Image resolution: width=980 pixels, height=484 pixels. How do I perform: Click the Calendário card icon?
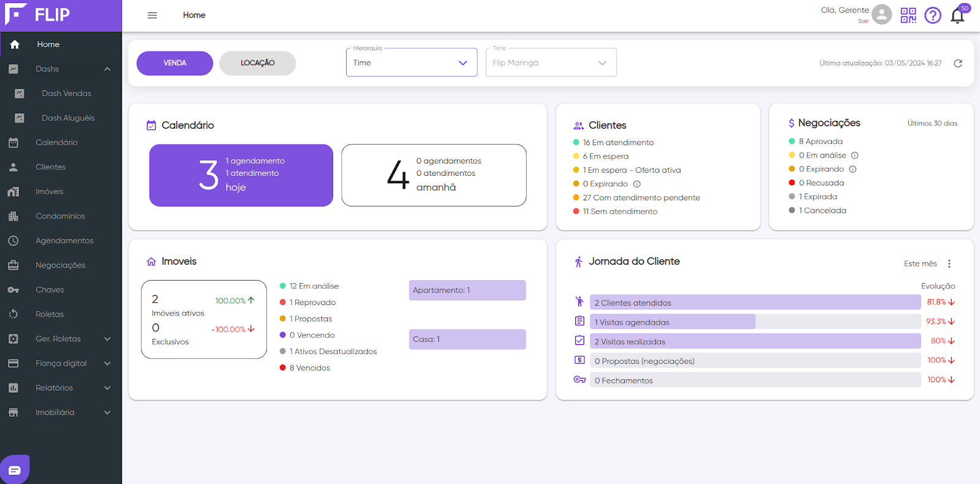(151, 126)
